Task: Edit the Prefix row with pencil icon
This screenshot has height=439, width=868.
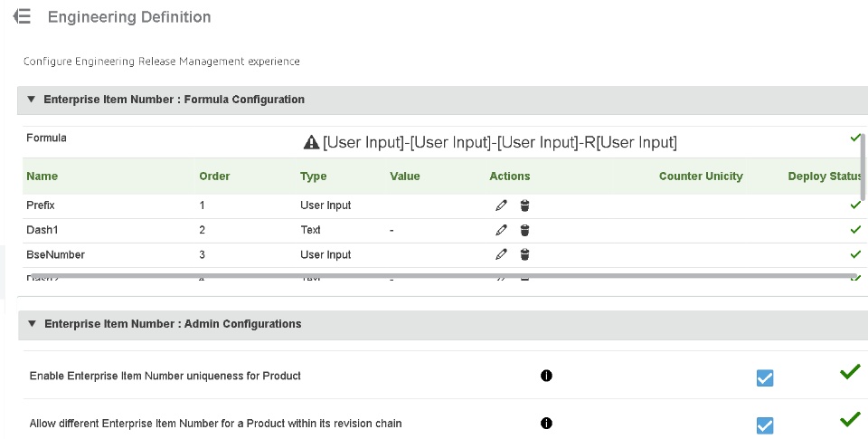Action: click(x=501, y=205)
